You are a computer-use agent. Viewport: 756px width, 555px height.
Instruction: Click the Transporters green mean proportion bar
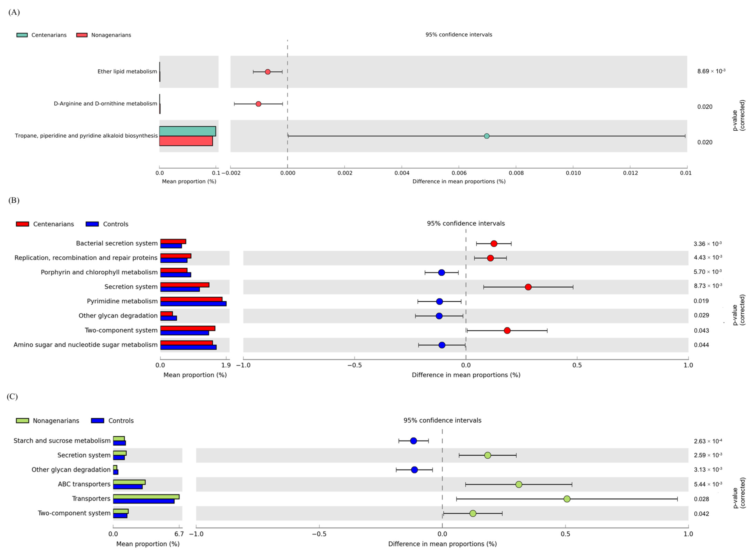pyautogui.click(x=146, y=497)
